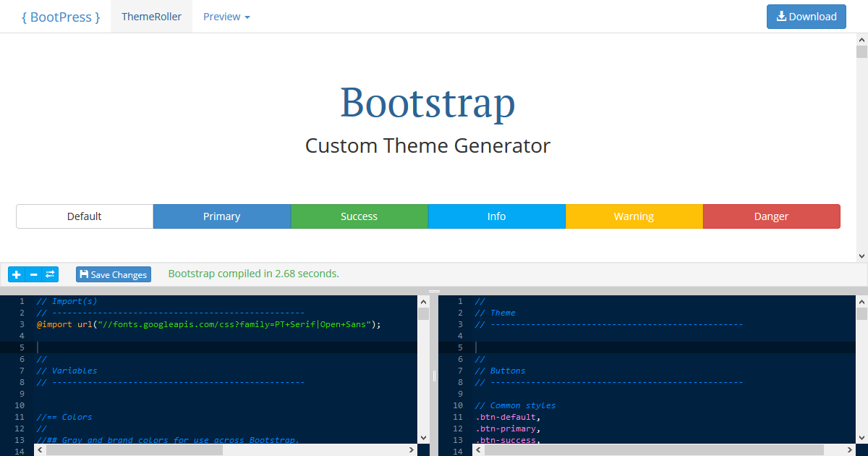This screenshot has height=456, width=868.
Task: Select the Success theme swatch
Action: point(359,216)
